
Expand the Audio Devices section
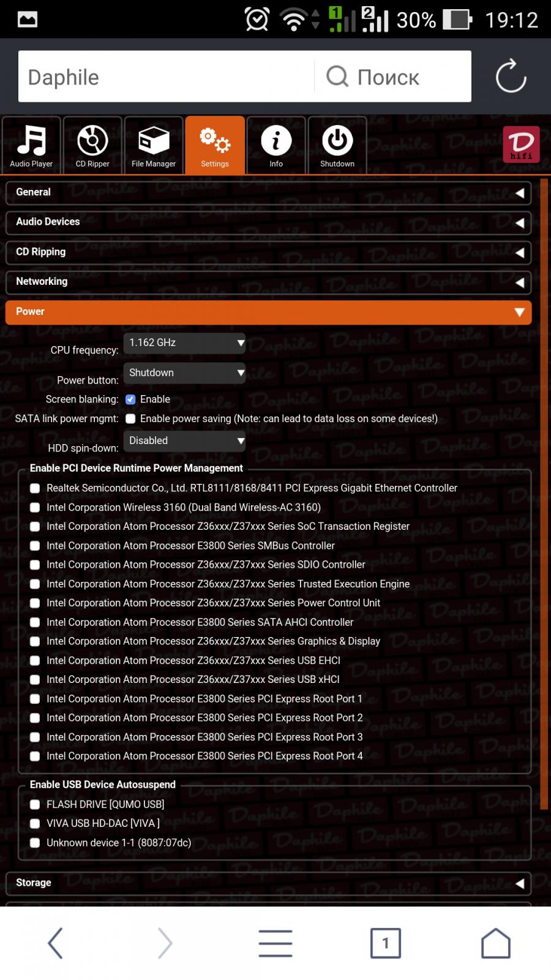(268, 222)
